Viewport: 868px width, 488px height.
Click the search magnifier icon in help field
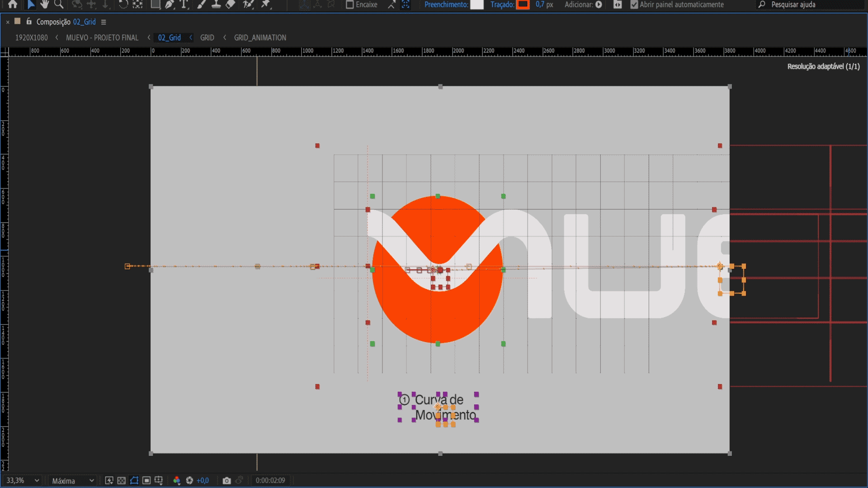(x=762, y=5)
